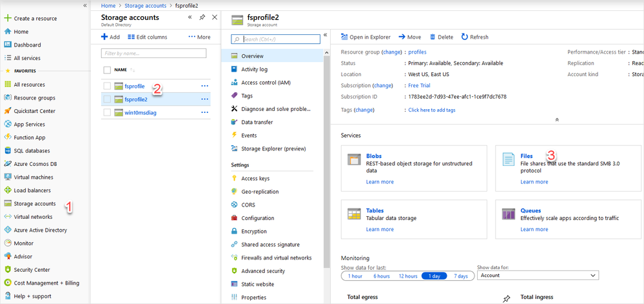644x304 pixels.
Task: Click the Add button in Storage accounts
Action: 110,37
